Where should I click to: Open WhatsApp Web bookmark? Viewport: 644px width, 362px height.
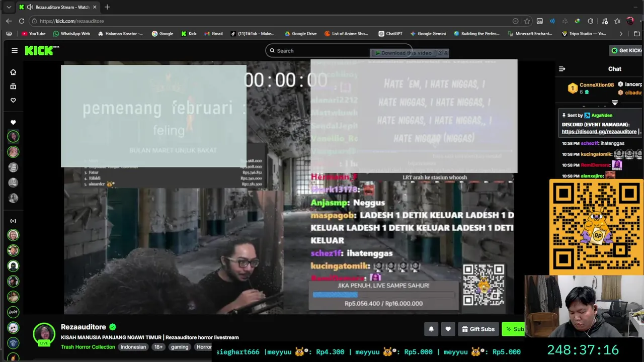(x=71, y=34)
